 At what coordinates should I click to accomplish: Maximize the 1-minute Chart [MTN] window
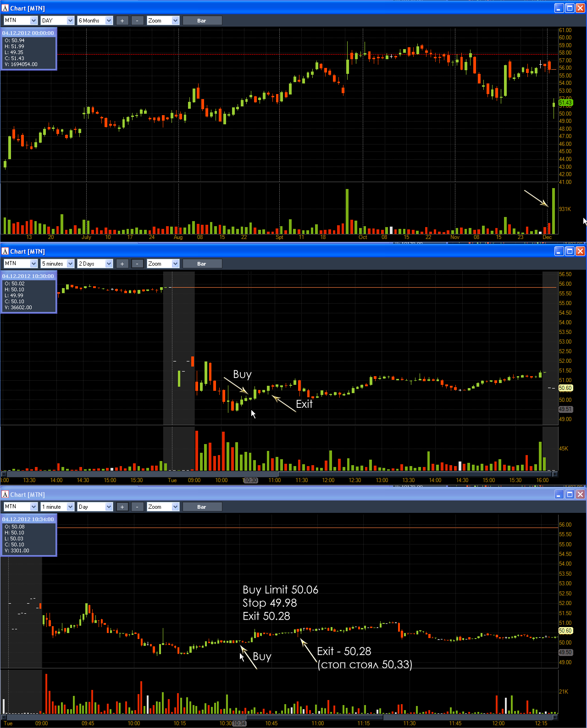coord(570,494)
